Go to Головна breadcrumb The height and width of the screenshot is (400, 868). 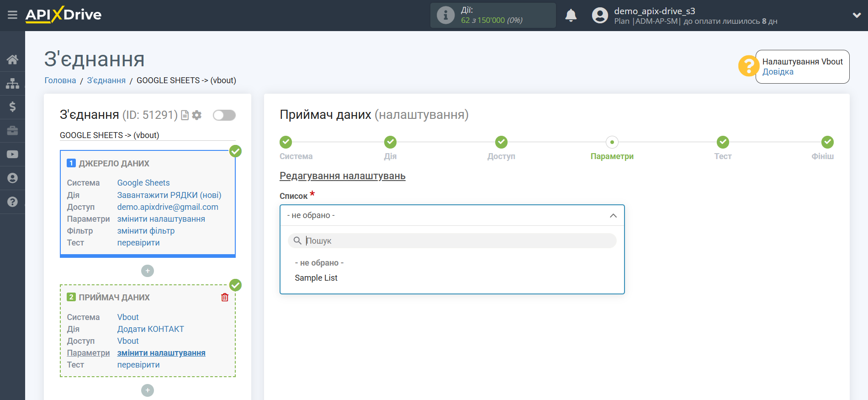pyautogui.click(x=60, y=80)
